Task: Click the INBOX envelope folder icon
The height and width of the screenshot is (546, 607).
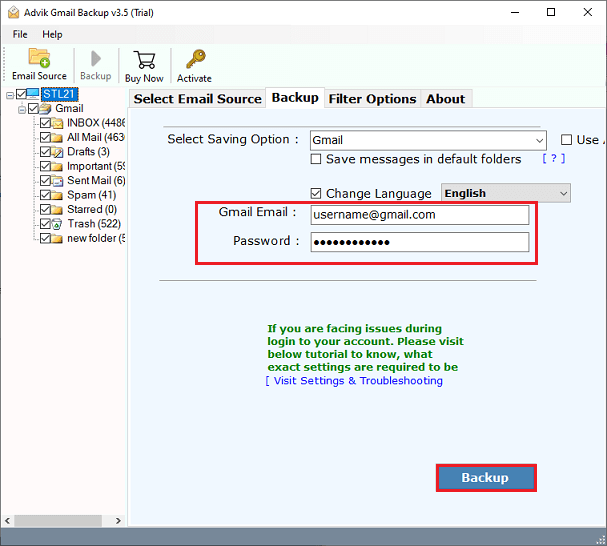Action: [57, 123]
